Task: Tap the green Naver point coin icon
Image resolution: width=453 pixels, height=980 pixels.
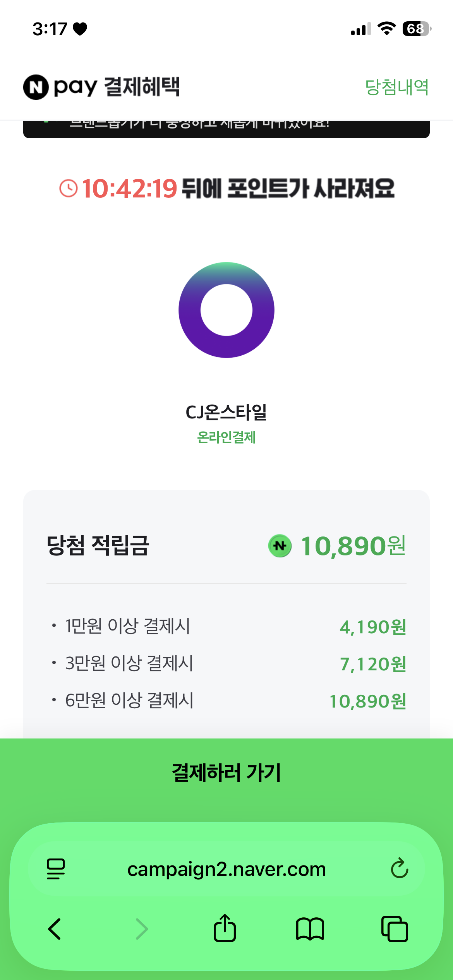Action: [x=280, y=546]
